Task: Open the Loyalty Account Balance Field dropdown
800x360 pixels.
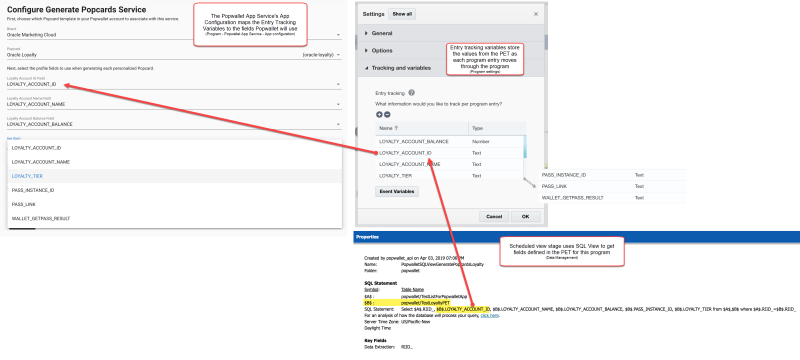Action: pyautogui.click(x=174, y=124)
